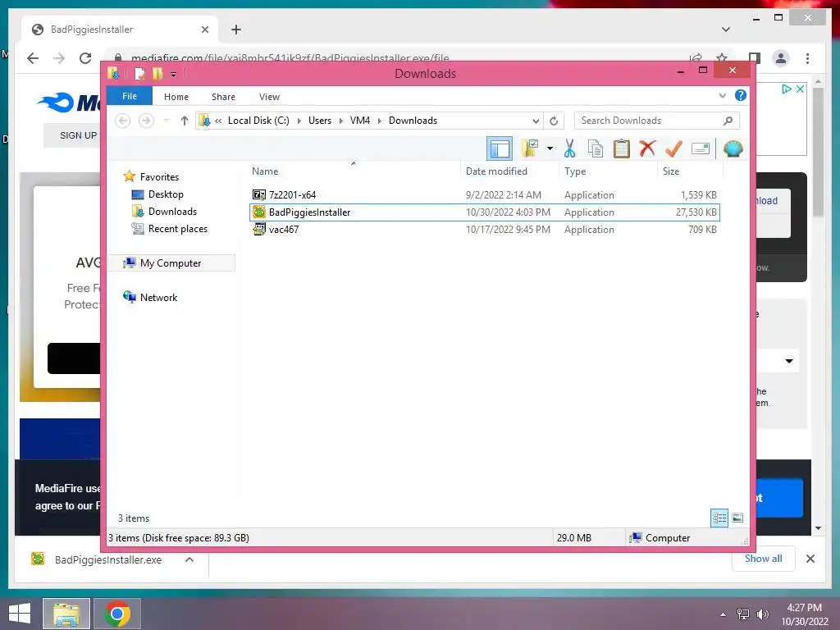Switch to large icons view button

click(x=737, y=518)
